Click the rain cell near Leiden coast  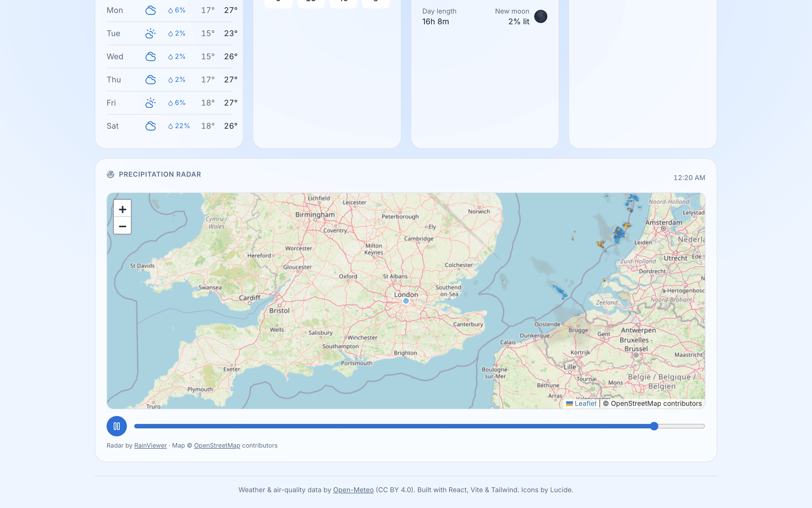click(x=618, y=234)
